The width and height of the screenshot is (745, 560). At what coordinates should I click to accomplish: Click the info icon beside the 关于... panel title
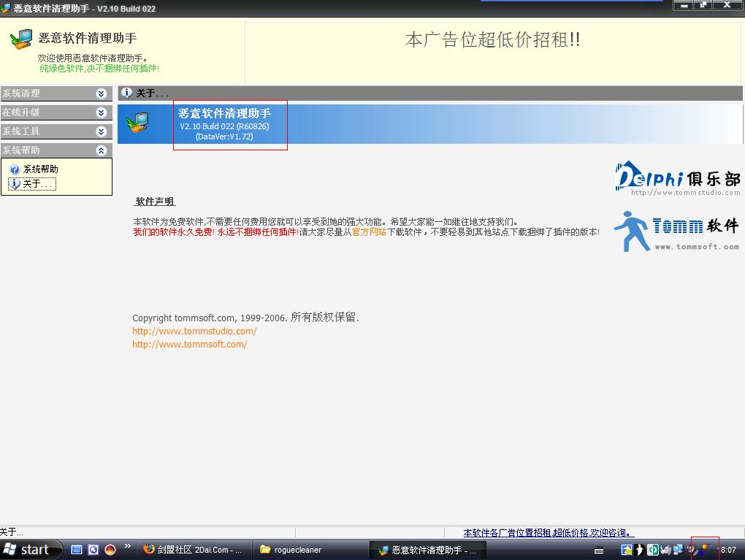click(126, 93)
